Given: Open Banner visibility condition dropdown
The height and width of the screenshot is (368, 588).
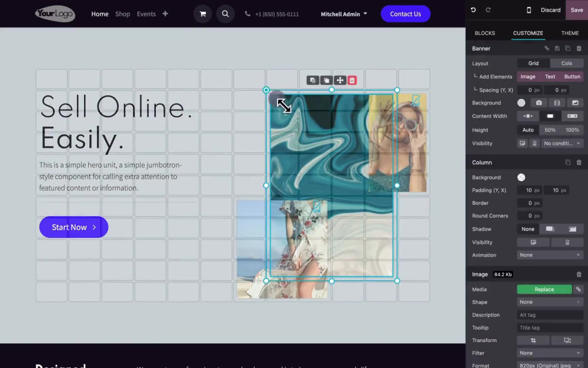Looking at the screenshot, I should (x=562, y=144).
